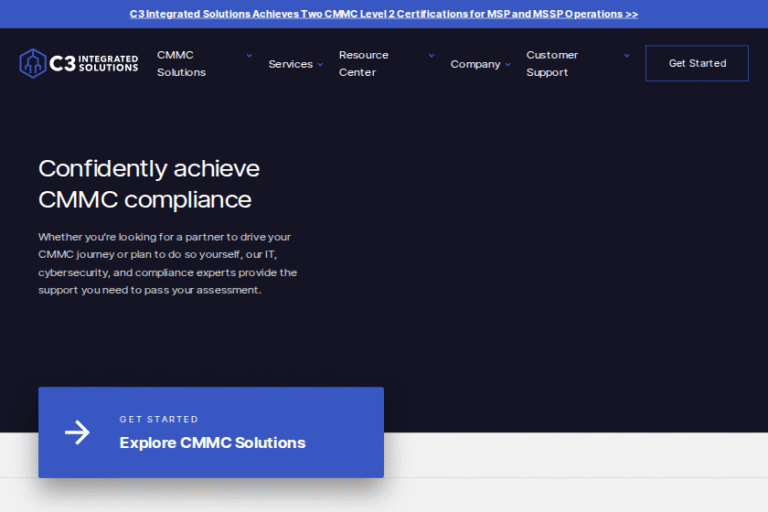Click the C3 hexagon logo icon

[x=33, y=63]
